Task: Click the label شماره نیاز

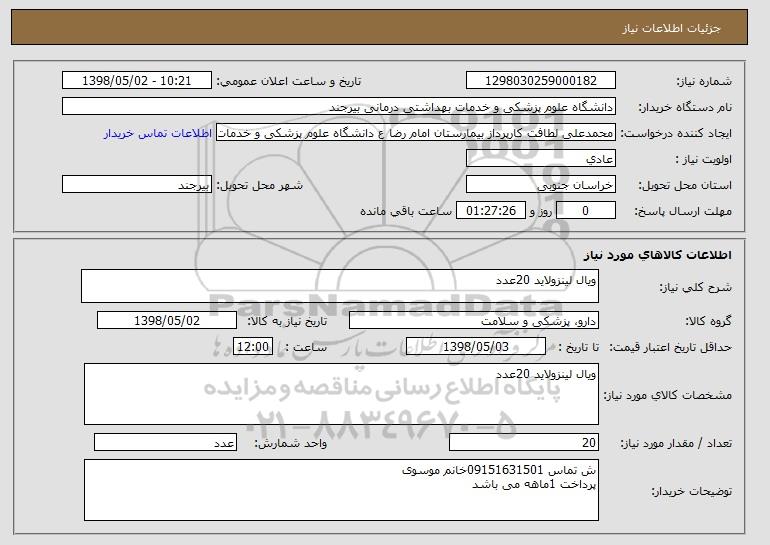Action: tap(704, 81)
